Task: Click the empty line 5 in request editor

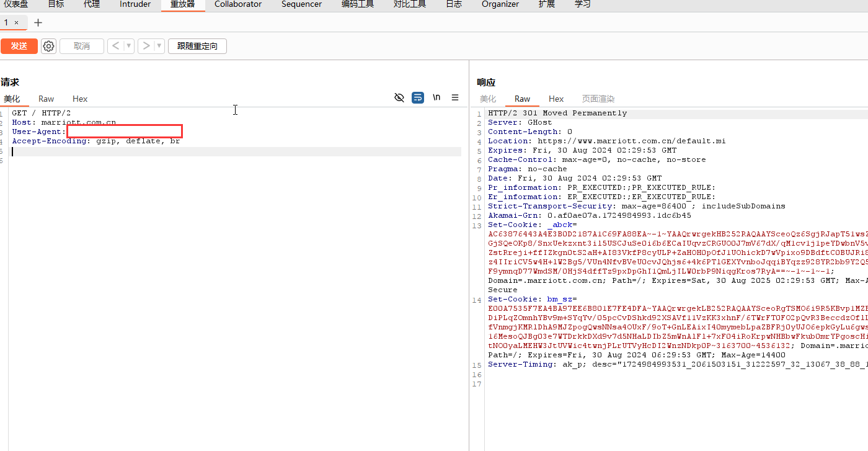Action: coord(236,151)
